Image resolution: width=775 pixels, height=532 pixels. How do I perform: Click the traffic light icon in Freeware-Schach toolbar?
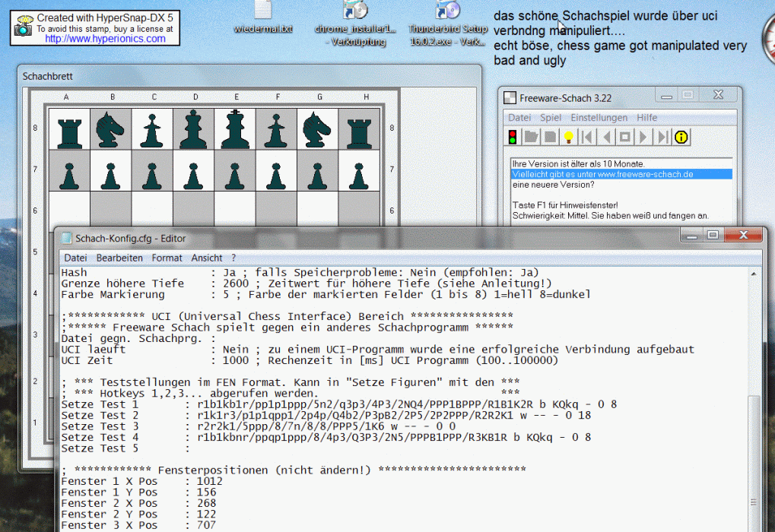pos(513,138)
